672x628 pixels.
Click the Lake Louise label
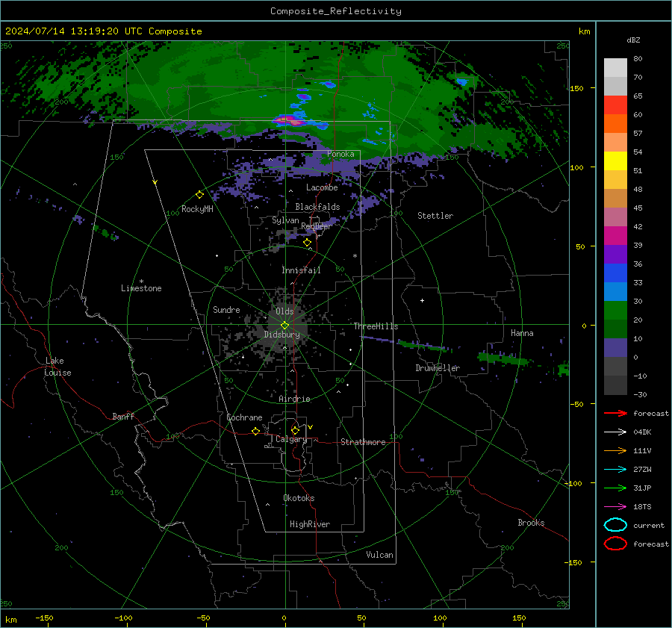point(57,367)
